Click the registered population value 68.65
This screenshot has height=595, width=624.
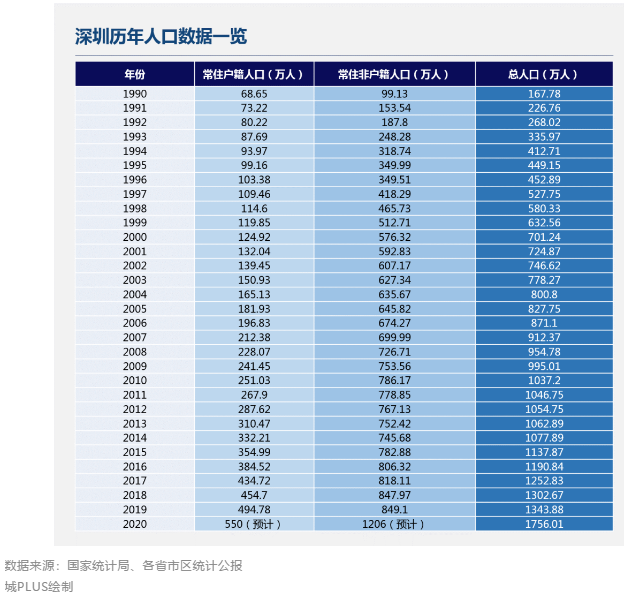click(x=254, y=93)
